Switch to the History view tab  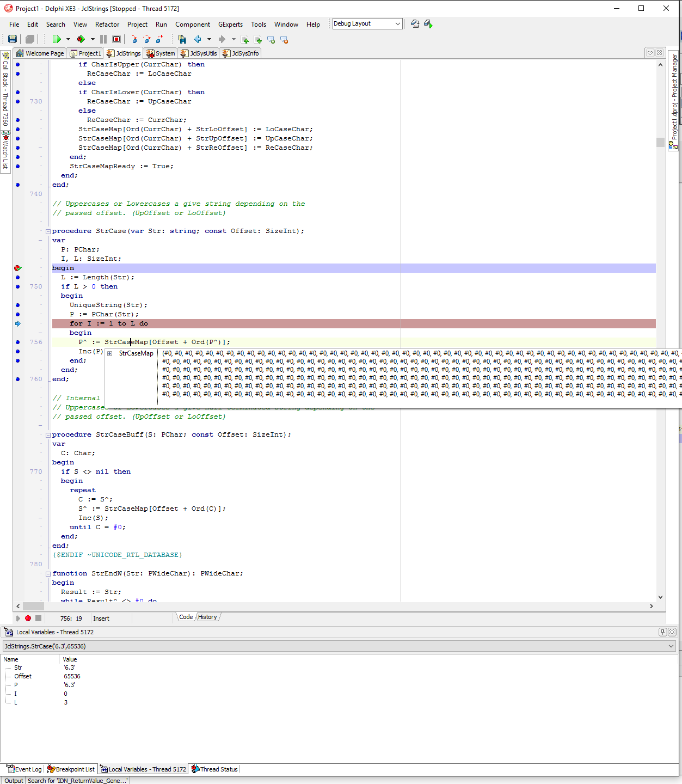pos(207,617)
